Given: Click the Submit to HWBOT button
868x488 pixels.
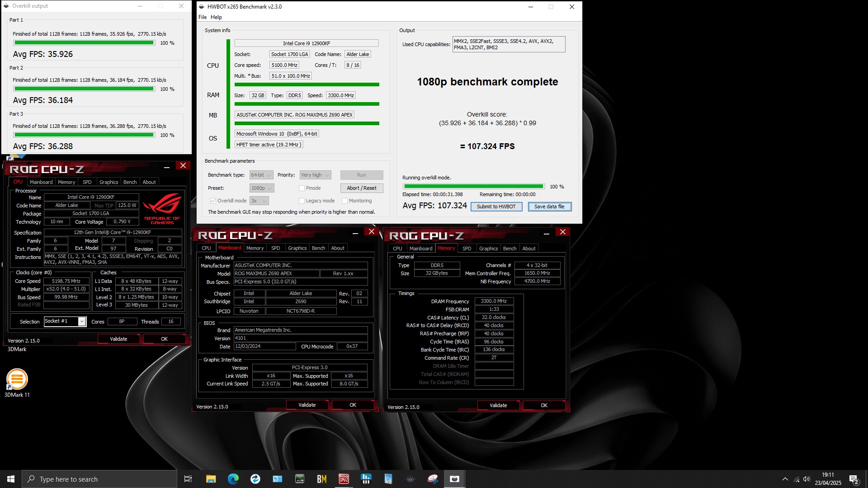Looking at the screenshot, I should point(496,207).
